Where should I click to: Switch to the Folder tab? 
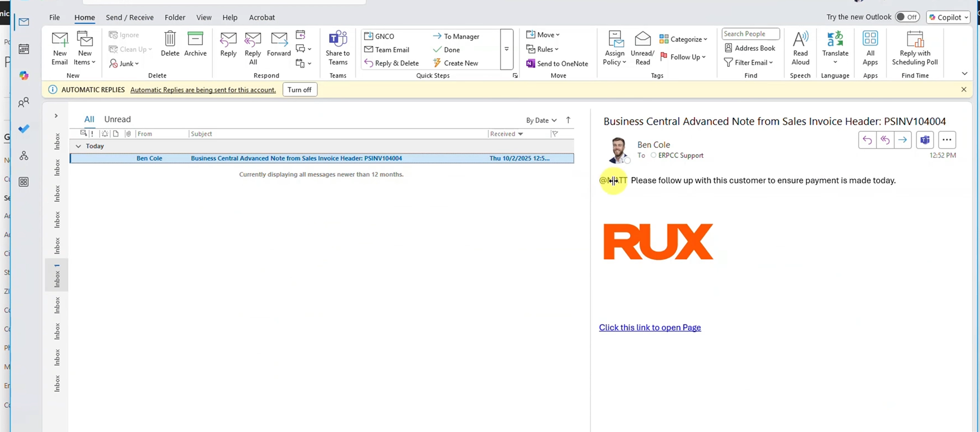point(175,17)
